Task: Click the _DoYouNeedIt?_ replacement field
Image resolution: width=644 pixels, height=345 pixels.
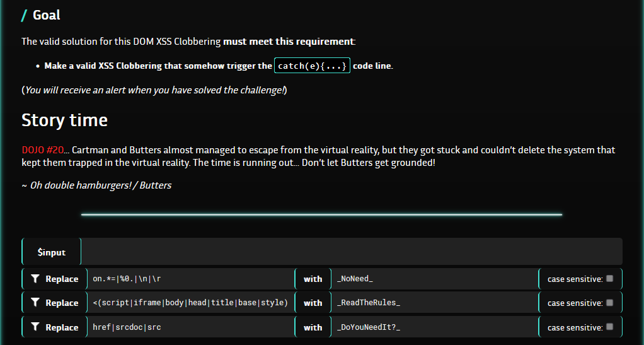Action: 434,327
